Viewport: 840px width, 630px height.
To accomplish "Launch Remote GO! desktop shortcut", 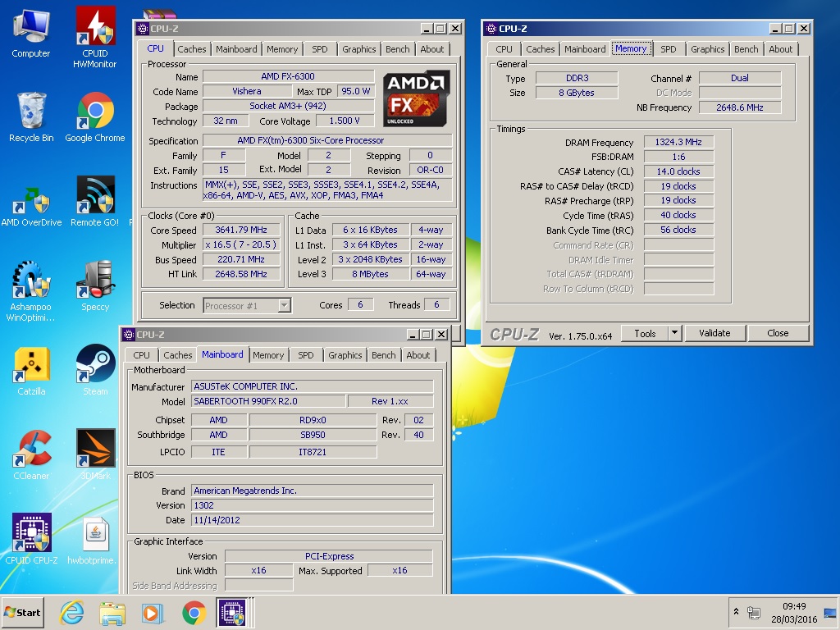I will [95, 202].
